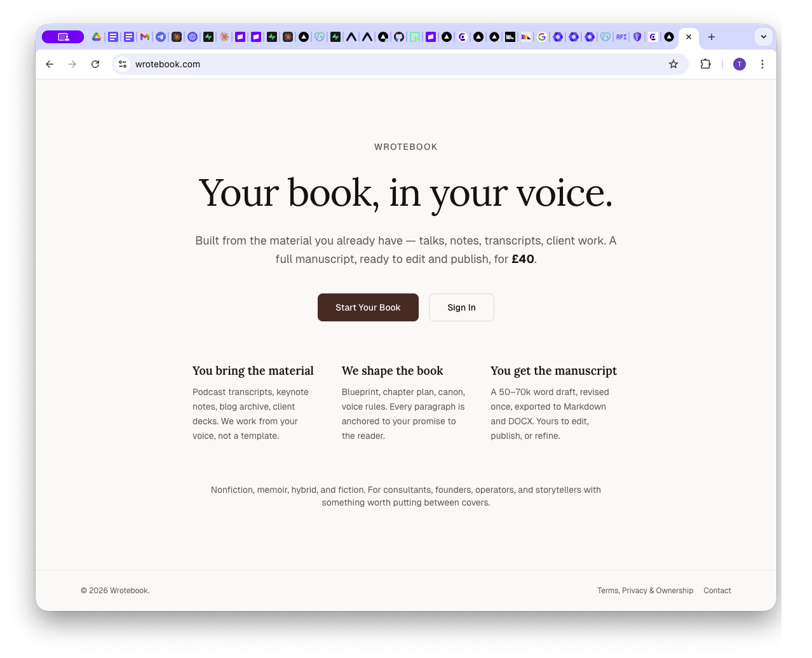This screenshot has height=658, width=812.
Task: Switch to the Gmail tab
Action: [x=145, y=37]
